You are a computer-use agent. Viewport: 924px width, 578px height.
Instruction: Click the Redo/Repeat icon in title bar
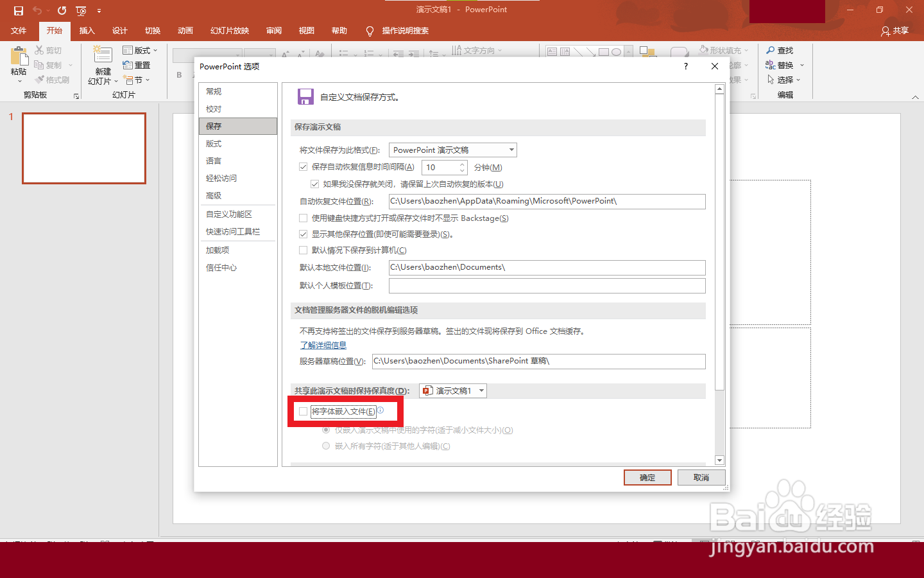pyautogui.click(x=62, y=11)
